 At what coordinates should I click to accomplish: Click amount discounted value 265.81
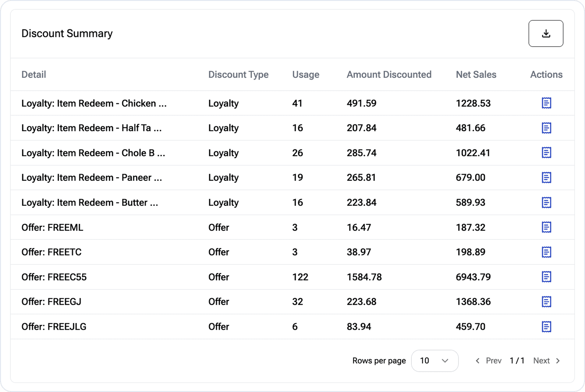(361, 178)
